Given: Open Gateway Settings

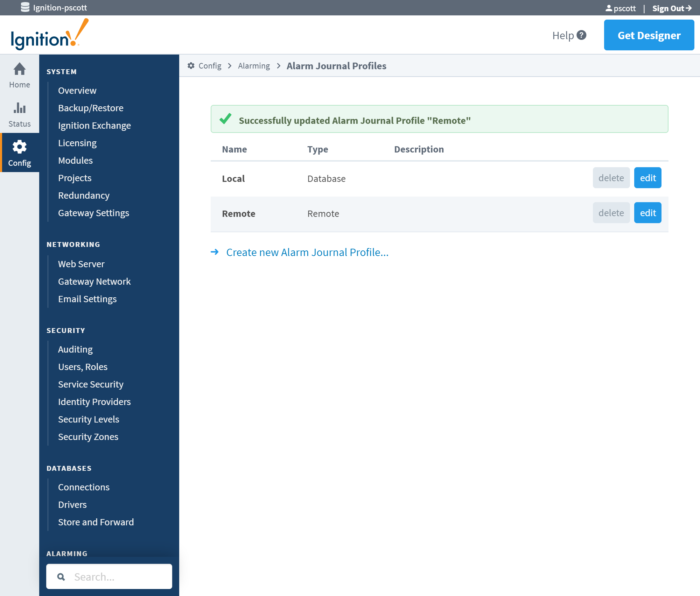Looking at the screenshot, I should point(93,213).
